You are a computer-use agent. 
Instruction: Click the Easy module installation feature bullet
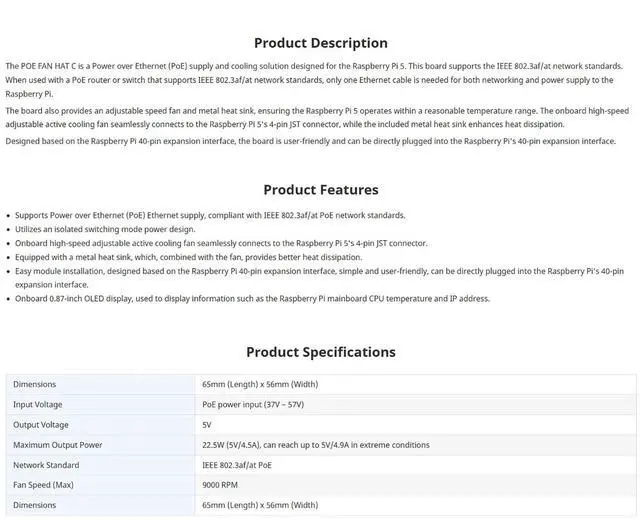click(318, 271)
